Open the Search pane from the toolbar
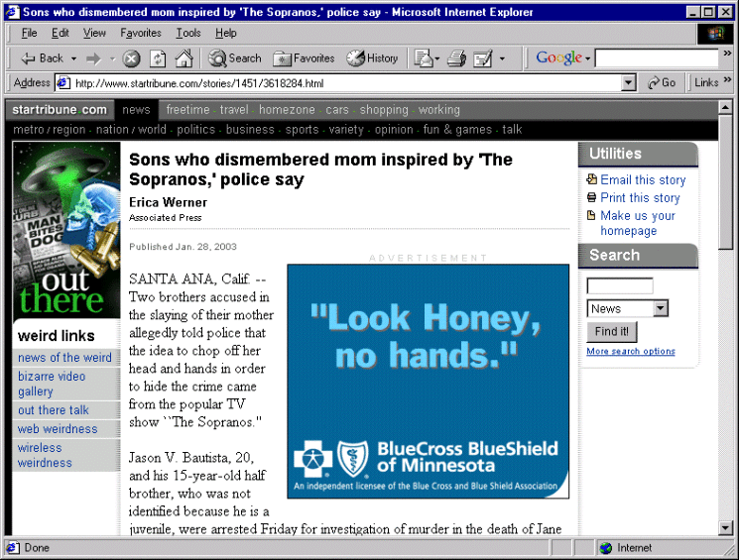The image size is (739, 560). click(235, 58)
